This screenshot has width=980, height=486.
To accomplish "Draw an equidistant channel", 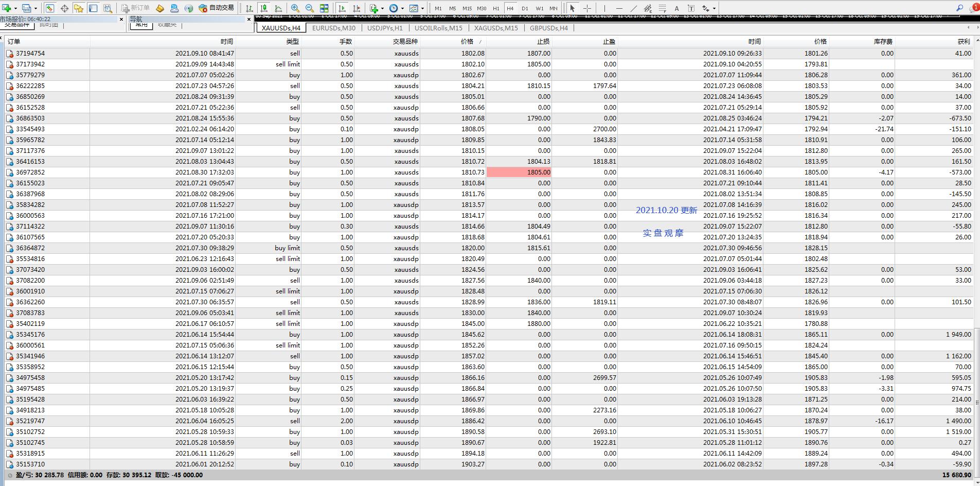I will (x=648, y=8).
